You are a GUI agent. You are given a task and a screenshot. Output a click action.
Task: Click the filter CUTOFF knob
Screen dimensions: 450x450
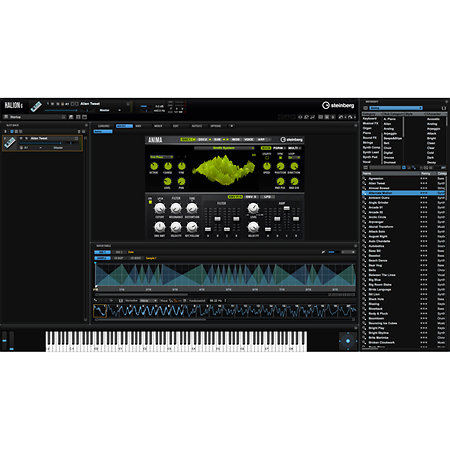(x=160, y=209)
